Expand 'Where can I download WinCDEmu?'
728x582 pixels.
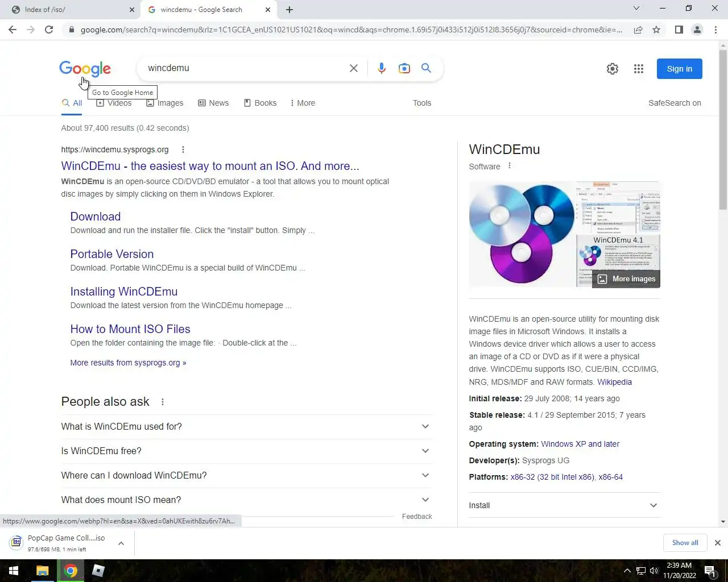(246, 476)
